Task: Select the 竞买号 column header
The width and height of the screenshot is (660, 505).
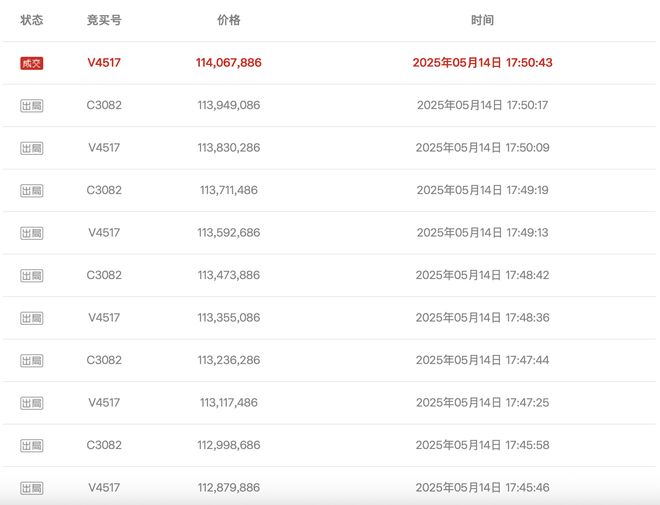Action: click(104, 20)
